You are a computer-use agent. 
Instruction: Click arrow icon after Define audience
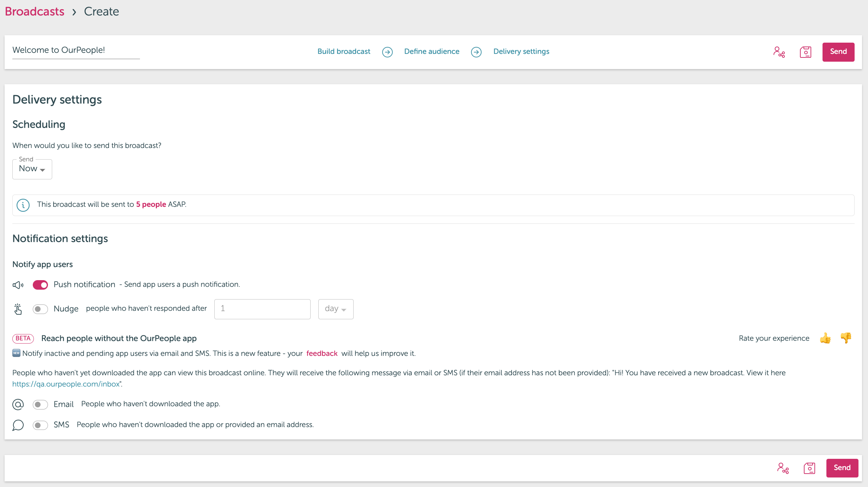tap(476, 52)
